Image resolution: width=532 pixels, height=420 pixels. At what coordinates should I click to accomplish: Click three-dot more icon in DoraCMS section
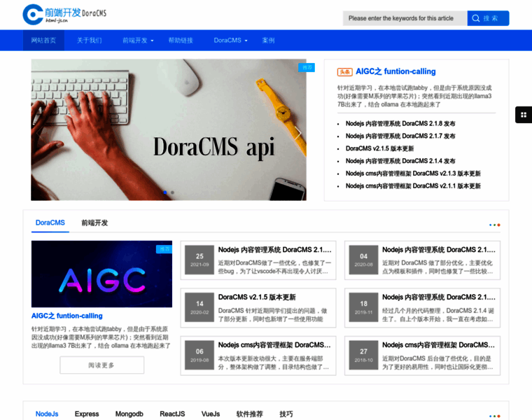[495, 225]
